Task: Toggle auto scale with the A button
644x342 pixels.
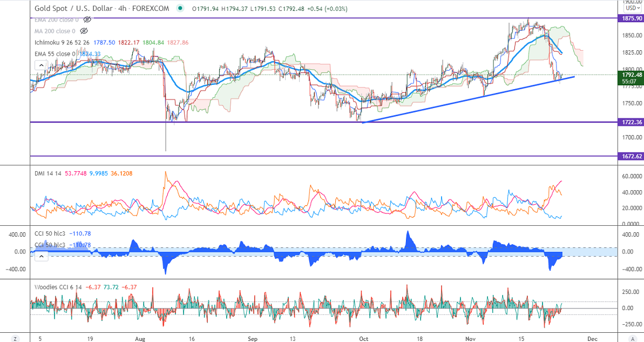Action: (633, 339)
